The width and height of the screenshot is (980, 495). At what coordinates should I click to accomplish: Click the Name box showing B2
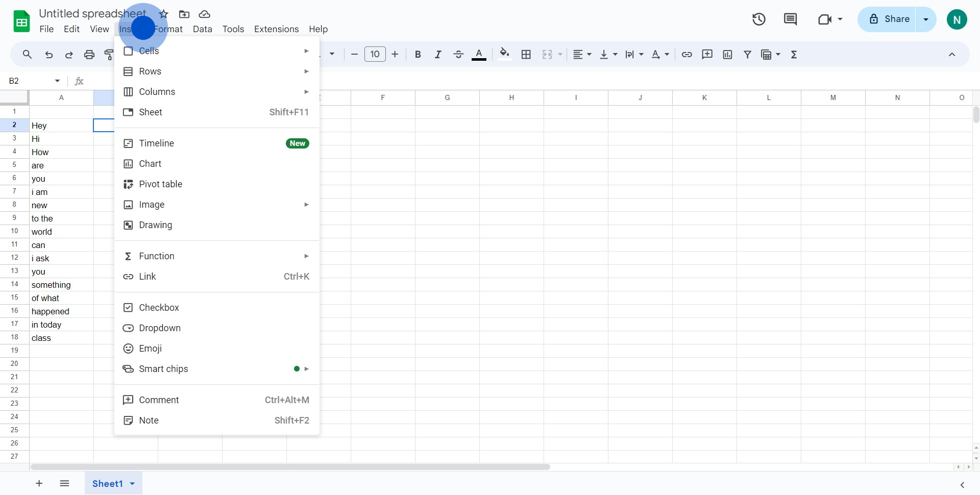(28, 81)
